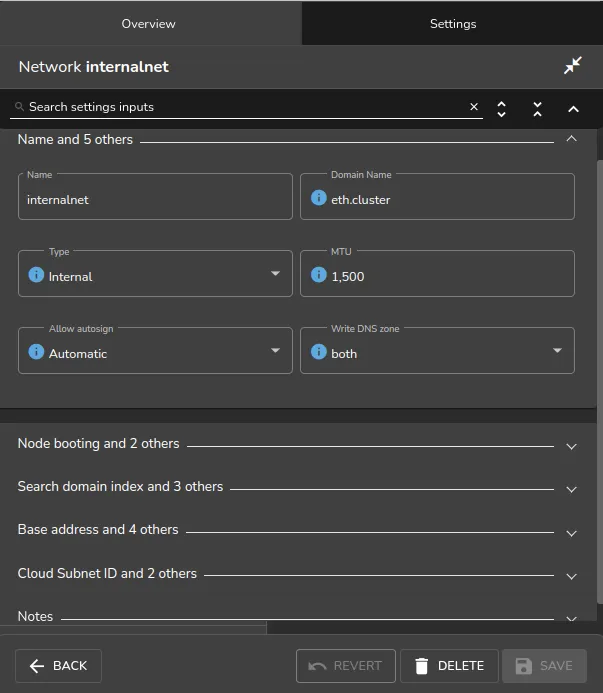Click the minimize panel arrows icon

[x=572, y=66]
